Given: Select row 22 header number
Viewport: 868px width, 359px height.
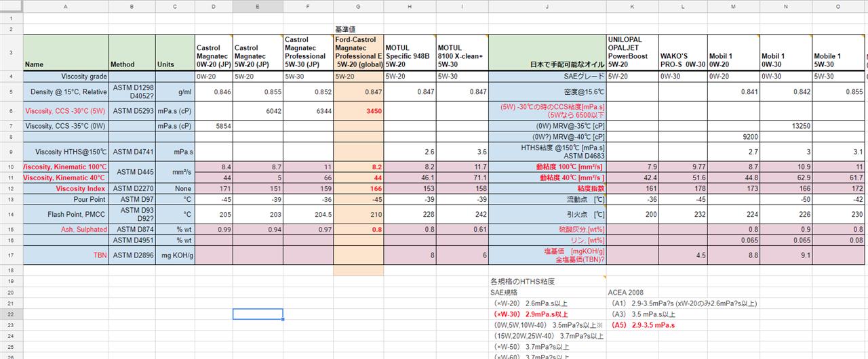Looking at the screenshot, I should pyautogui.click(x=11, y=314).
